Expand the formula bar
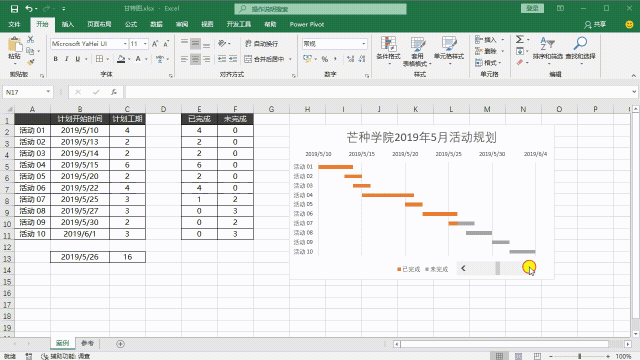 click(x=634, y=92)
